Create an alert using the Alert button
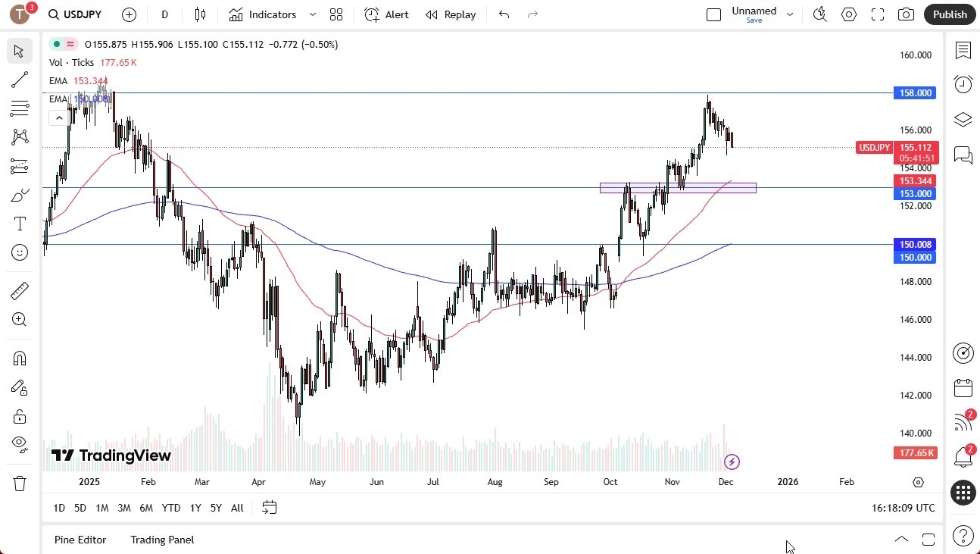The image size is (980, 554). (386, 14)
